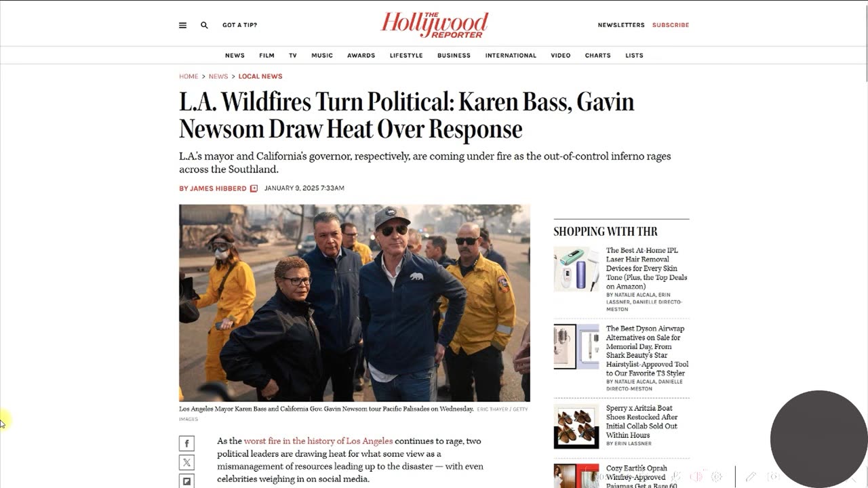
Task: Open 'worst fire in the history' link
Action: [318, 441]
